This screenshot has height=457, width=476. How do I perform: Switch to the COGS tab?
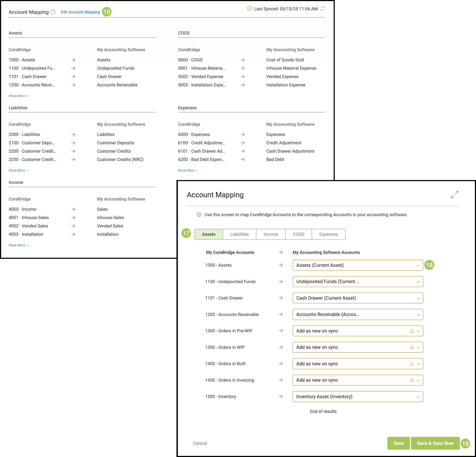[x=298, y=234]
